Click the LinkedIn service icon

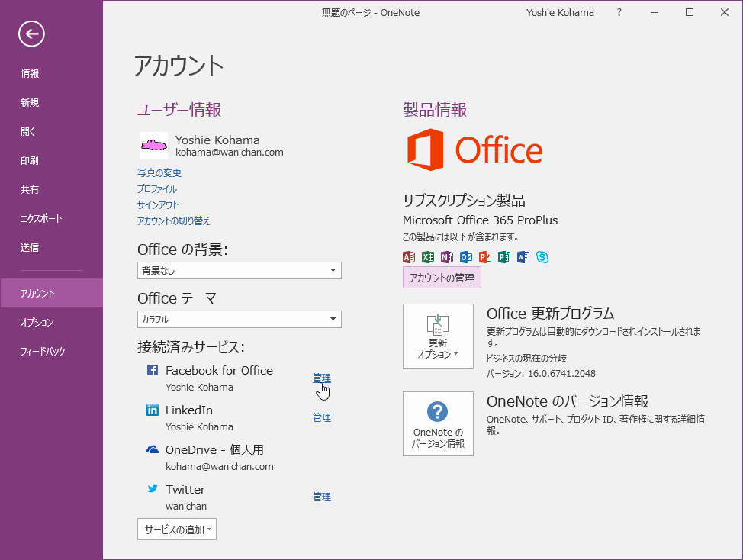[x=153, y=410]
